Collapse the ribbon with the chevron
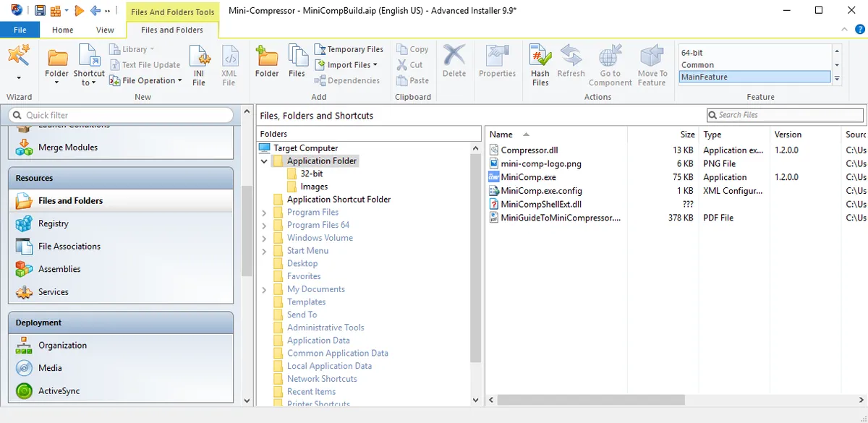 pyautogui.click(x=844, y=30)
